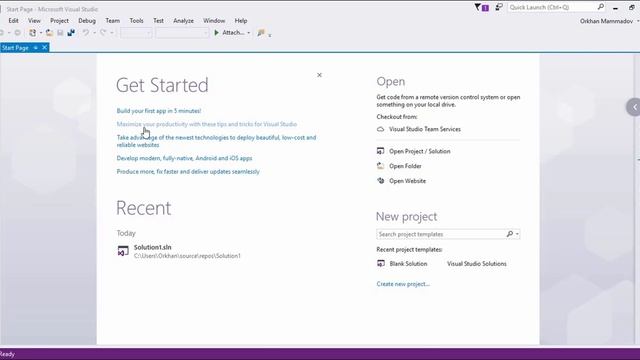The width and height of the screenshot is (640, 360).
Task: Open the Analyze menu
Action: 183,20
